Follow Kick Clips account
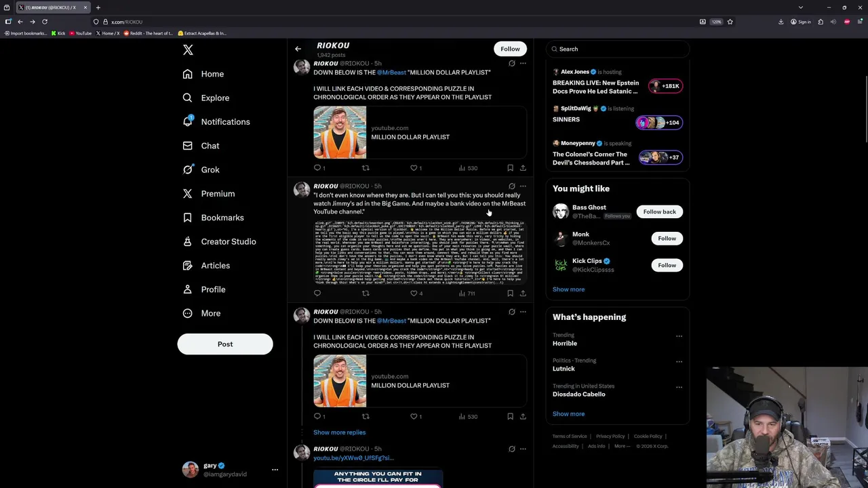Screen dimensions: 868x488 [667, 265]
